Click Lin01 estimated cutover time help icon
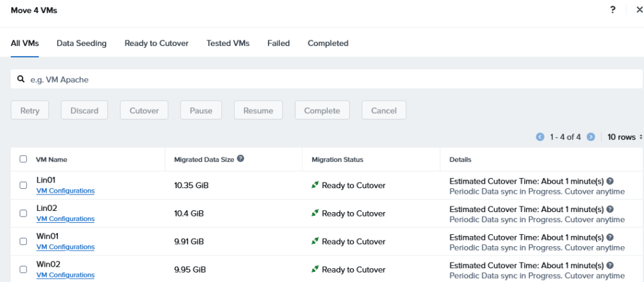 (610, 181)
